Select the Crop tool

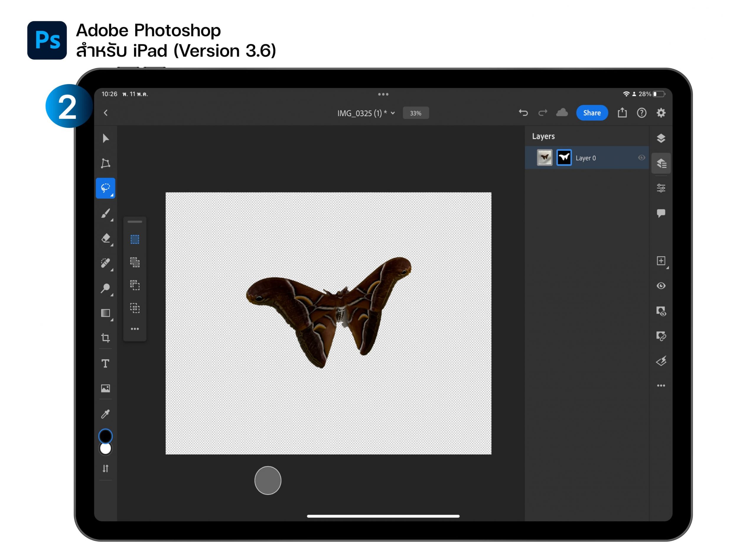point(106,338)
